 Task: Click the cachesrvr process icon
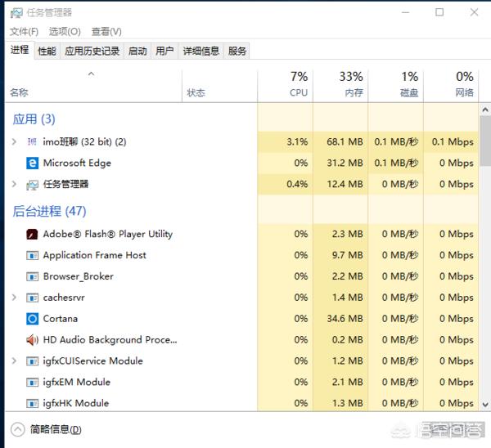(32, 298)
